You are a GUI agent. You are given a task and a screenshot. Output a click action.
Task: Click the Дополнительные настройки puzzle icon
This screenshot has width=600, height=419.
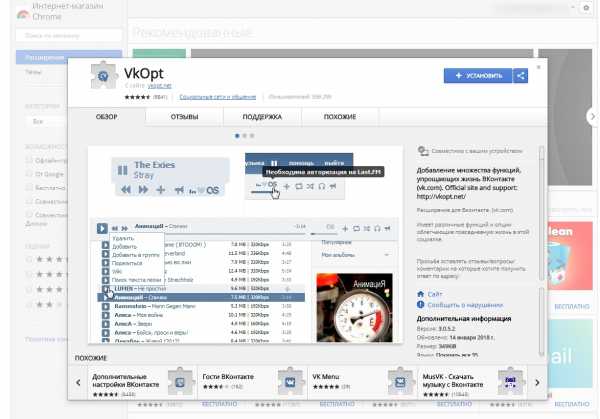pos(180,381)
